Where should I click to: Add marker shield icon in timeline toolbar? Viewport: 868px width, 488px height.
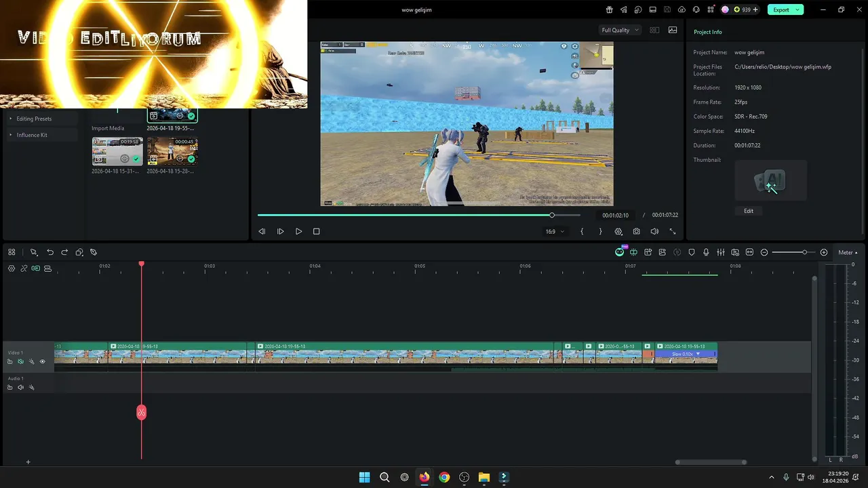(x=692, y=252)
